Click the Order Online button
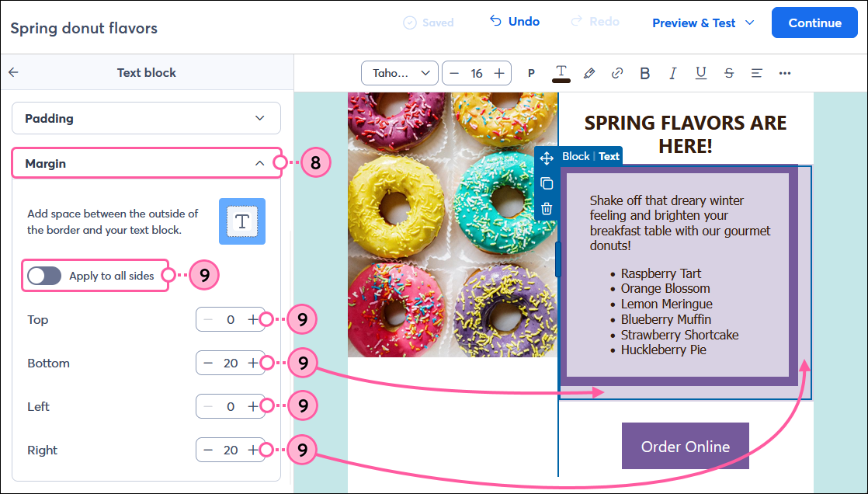868x494 pixels. click(686, 447)
